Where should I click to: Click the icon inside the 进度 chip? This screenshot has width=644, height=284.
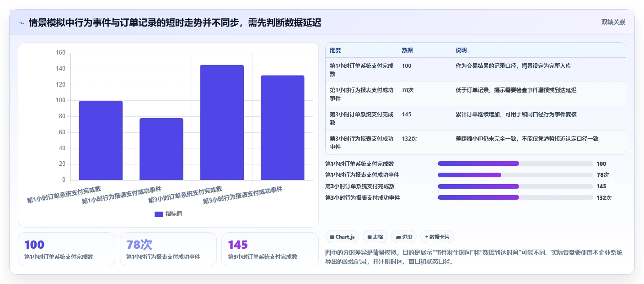pyautogui.click(x=398, y=237)
